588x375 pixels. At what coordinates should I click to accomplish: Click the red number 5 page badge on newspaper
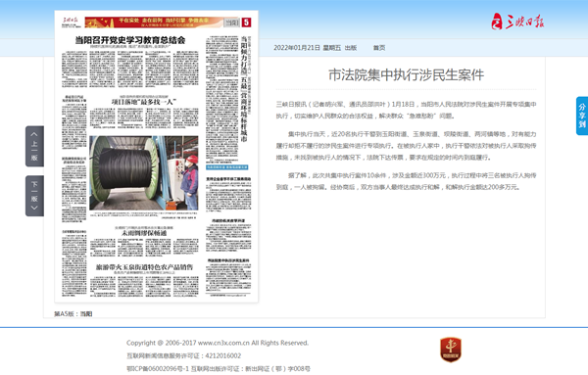click(246, 23)
